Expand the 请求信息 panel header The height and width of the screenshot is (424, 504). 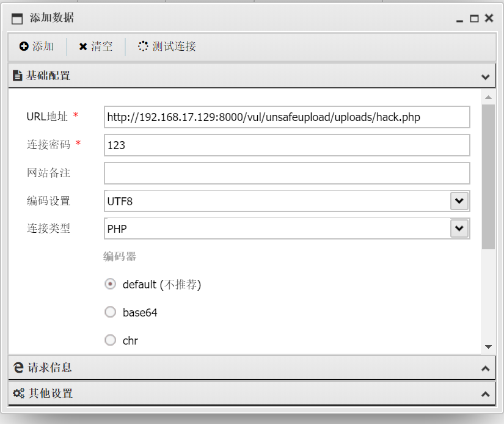tap(485, 368)
